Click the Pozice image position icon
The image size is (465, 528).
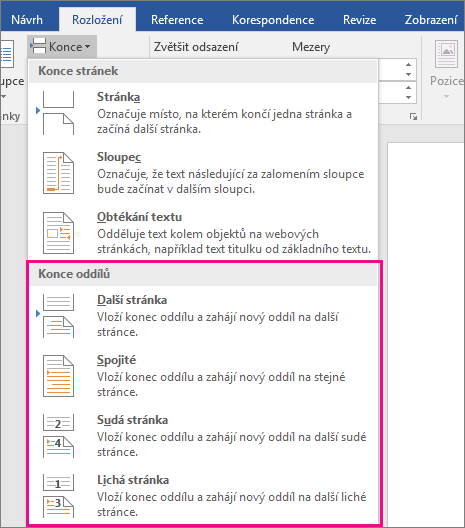tap(446, 54)
